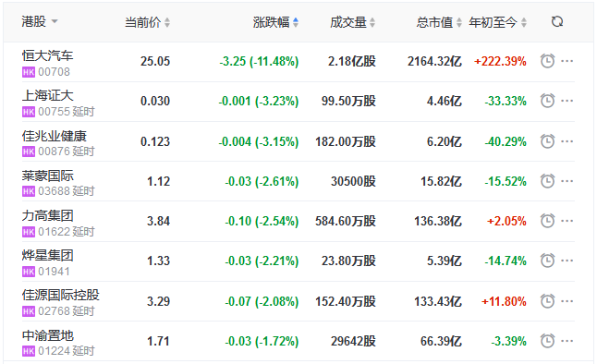This screenshot has height=364, width=597.
Task: Set price alert for 中渝置地
Action: (547, 341)
